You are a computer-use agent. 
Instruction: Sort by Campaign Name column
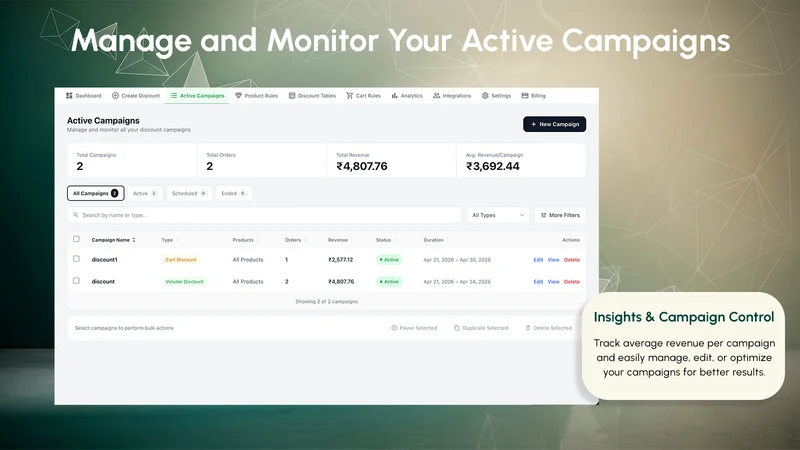click(x=113, y=240)
